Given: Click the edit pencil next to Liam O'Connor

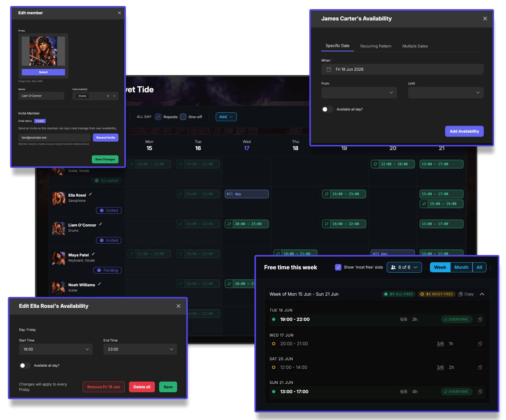Looking at the screenshot, I should (101, 224).
